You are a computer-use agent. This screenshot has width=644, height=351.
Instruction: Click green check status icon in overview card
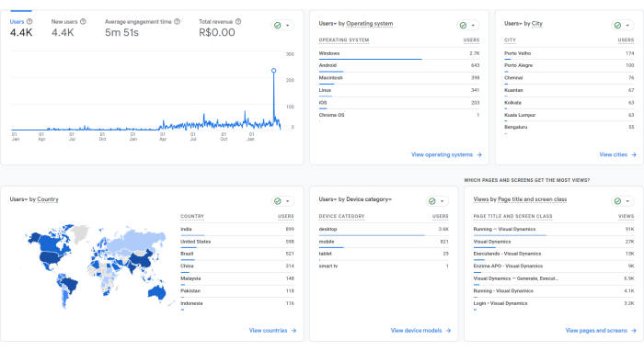[278, 26]
